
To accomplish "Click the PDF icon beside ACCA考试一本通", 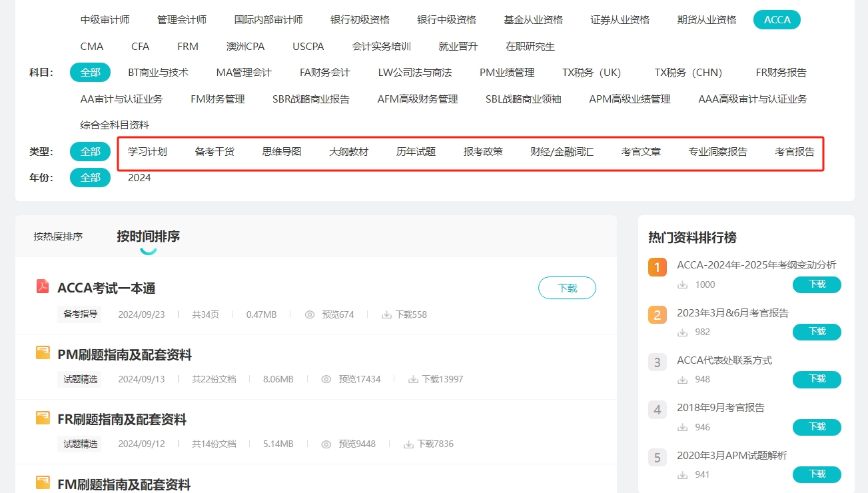I will pyautogui.click(x=43, y=286).
